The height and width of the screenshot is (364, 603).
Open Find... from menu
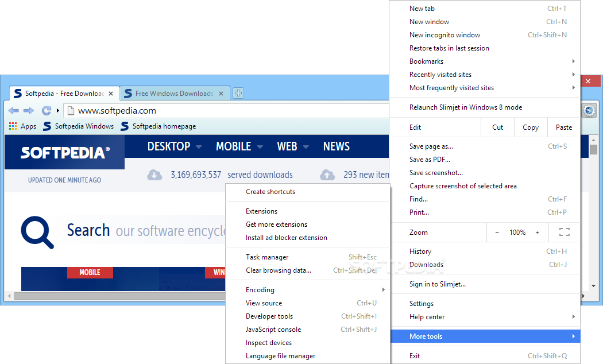[485, 199]
